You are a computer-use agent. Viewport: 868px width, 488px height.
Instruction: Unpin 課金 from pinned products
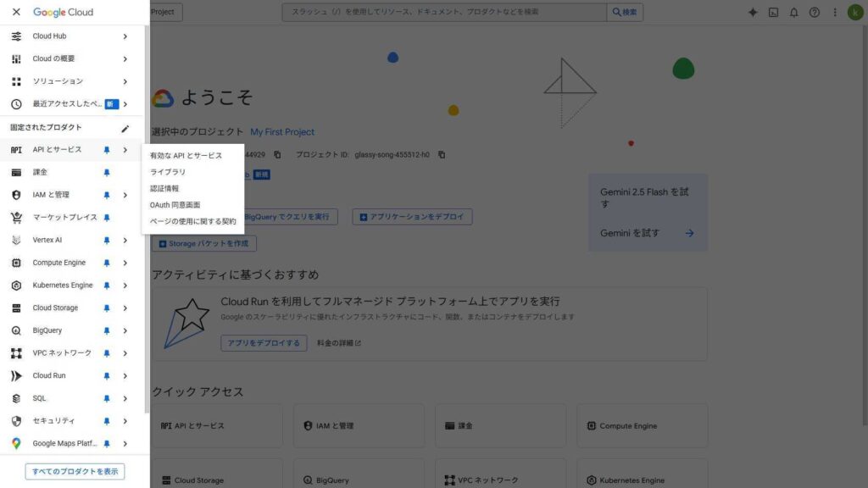(x=106, y=173)
